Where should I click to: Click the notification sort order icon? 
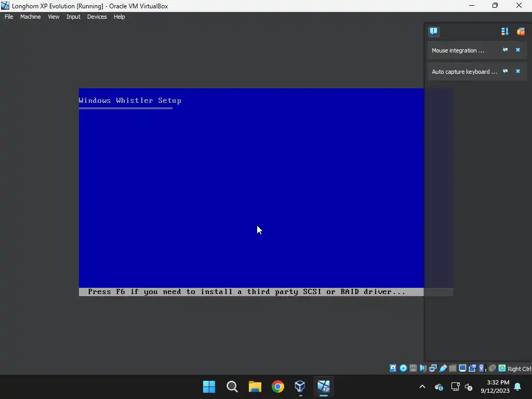(505, 32)
